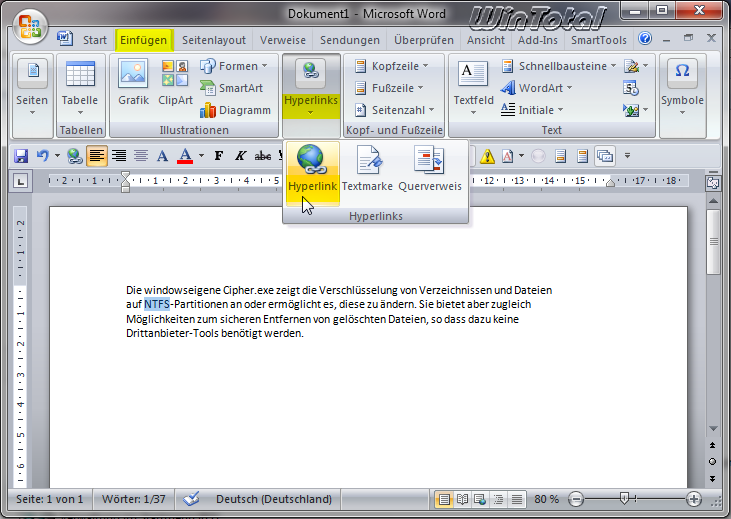Apply font color with red A icon
The width and height of the screenshot is (731, 519).
point(185,156)
